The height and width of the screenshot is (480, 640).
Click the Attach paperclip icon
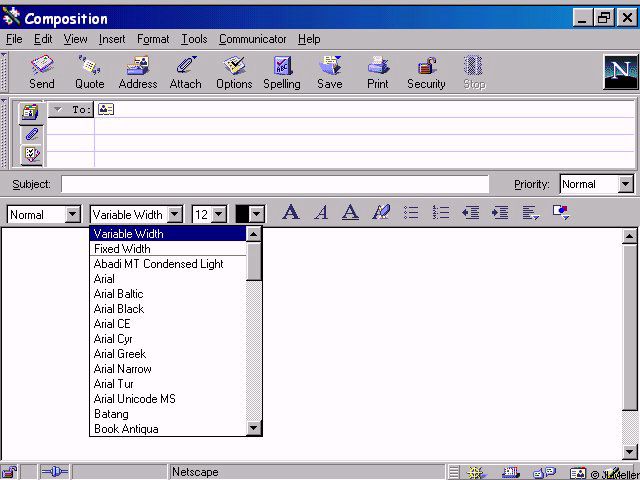click(x=186, y=65)
